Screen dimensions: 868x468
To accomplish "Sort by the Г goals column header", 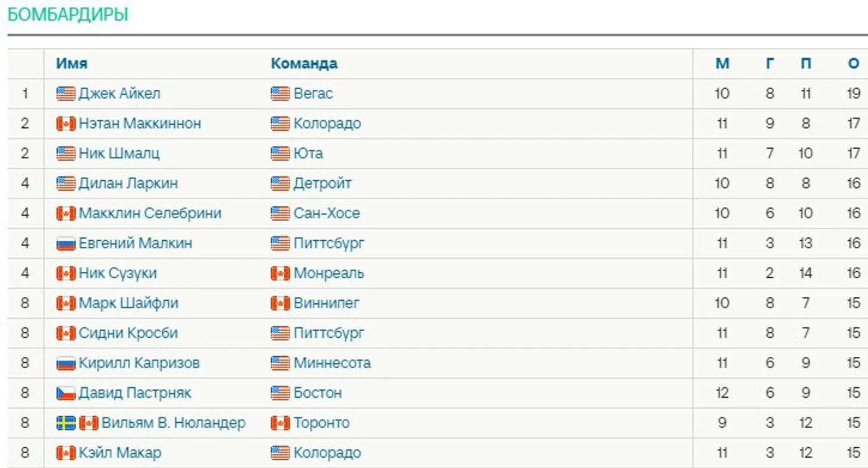I will [x=770, y=64].
